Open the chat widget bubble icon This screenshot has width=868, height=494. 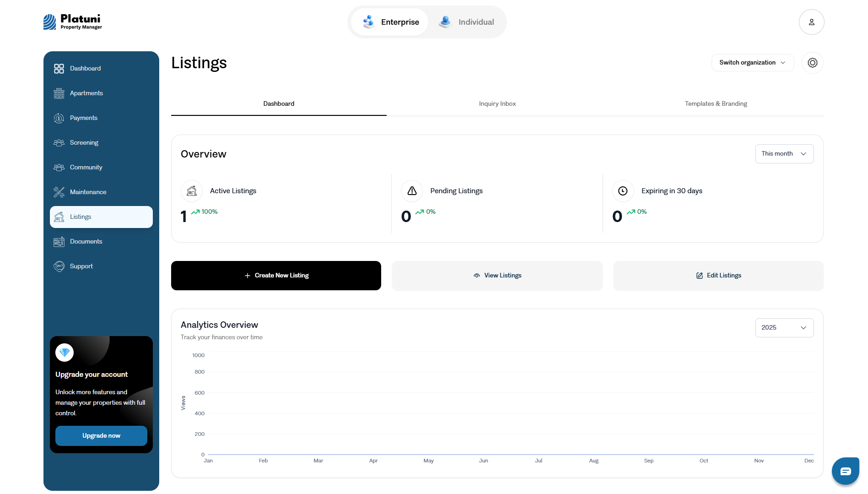(x=845, y=471)
